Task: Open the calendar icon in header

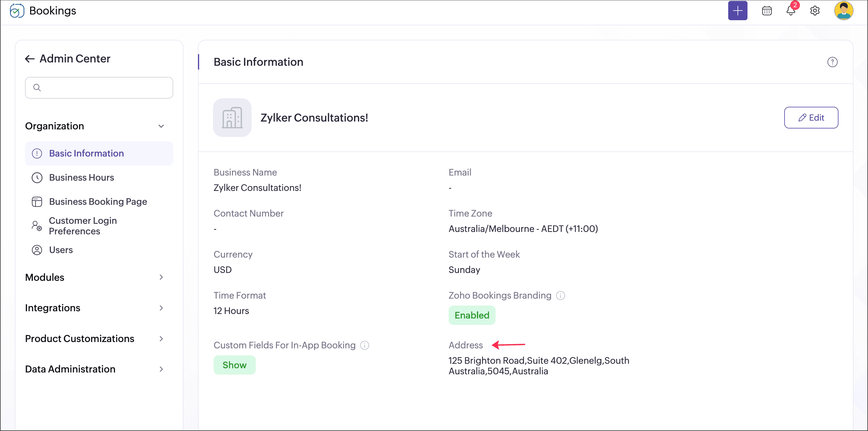Action: [766, 11]
